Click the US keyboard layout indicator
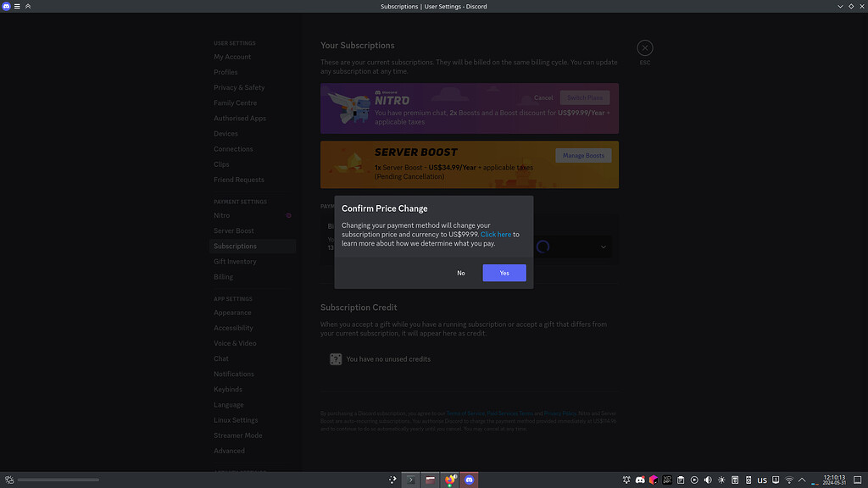This screenshot has height=488, width=868. click(x=762, y=480)
